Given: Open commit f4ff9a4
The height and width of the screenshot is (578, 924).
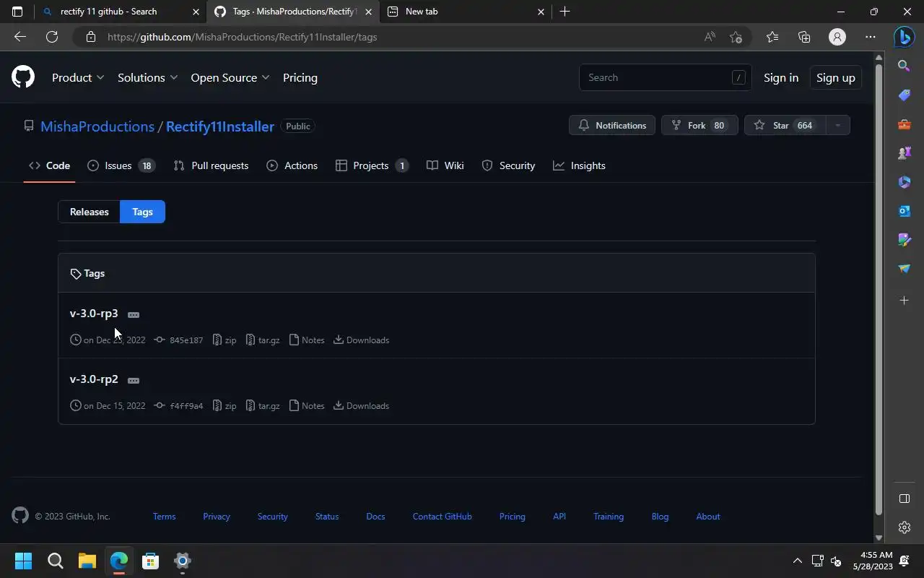Looking at the screenshot, I should (178, 405).
